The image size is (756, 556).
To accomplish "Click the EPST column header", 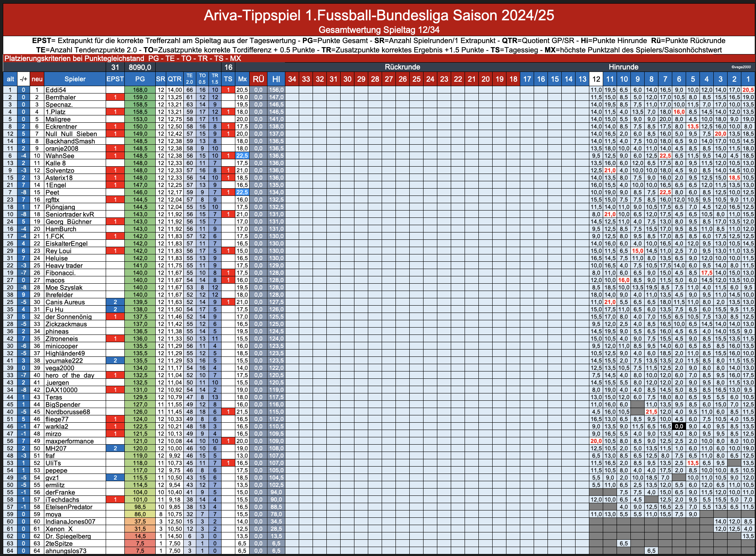I will (x=115, y=79).
